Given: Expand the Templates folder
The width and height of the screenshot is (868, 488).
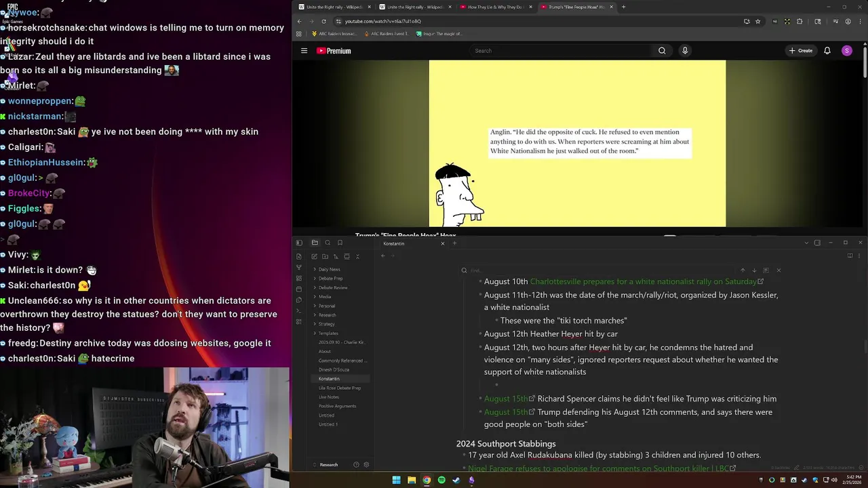Looking at the screenshot, I should [x=328, y=333].
